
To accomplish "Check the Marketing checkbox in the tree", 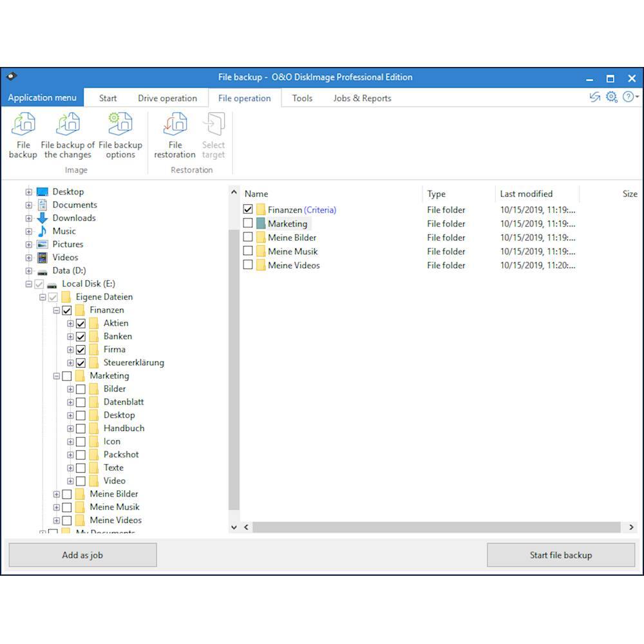I will coord(67,376).
